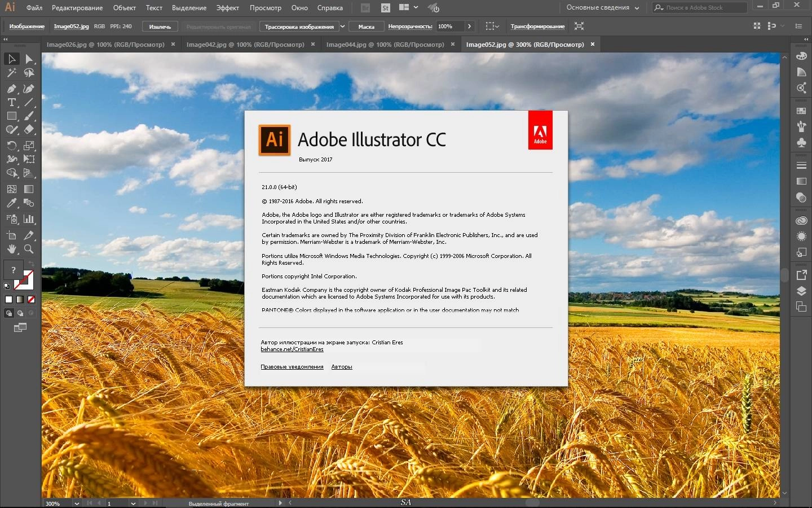
Task: Swap fill and stroke arrows
Action: pyautogui.click(x=31, y=264)
